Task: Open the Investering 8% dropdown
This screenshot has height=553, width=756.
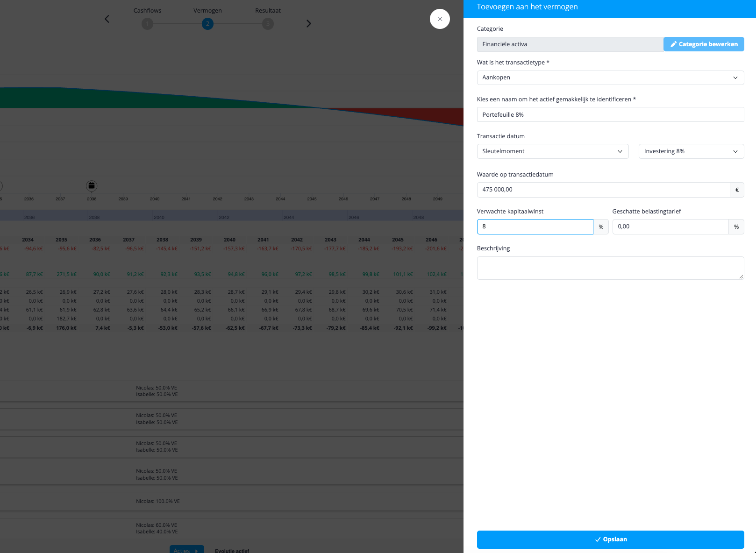Action: tap(691, 151)
